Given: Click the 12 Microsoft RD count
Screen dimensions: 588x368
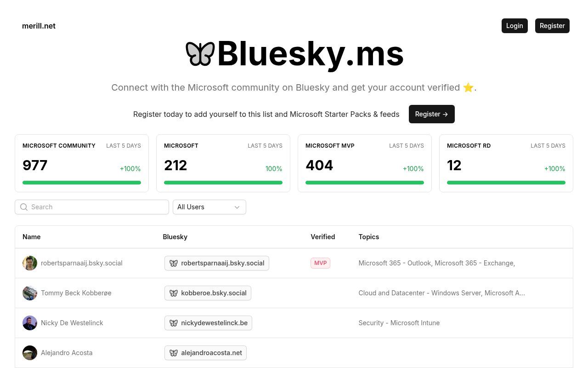Looking at the screenshot, I should click(454, 166).
